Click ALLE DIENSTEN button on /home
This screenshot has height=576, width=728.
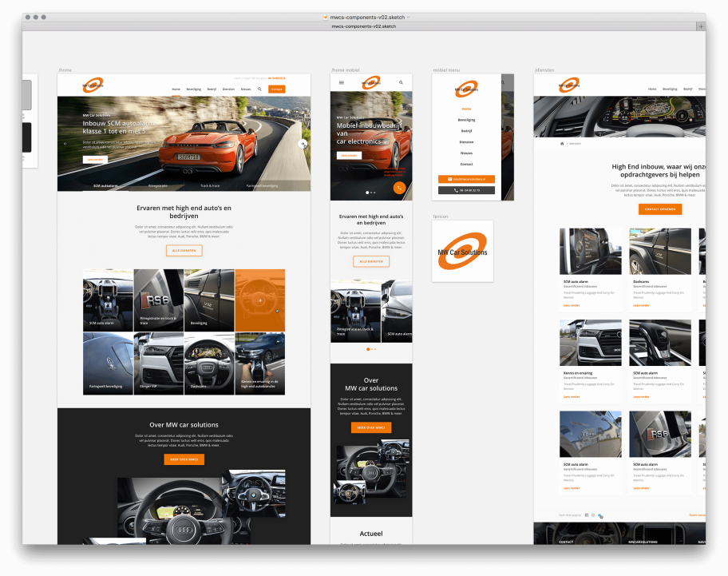click(184, 250)
